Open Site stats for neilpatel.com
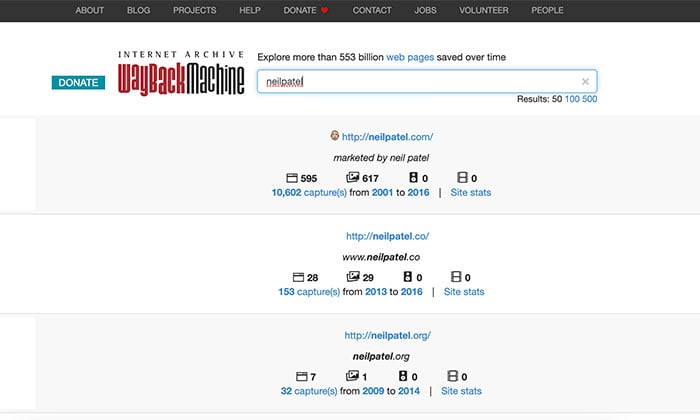The height and width of the screenshot is (420, 700). [471, 192]
